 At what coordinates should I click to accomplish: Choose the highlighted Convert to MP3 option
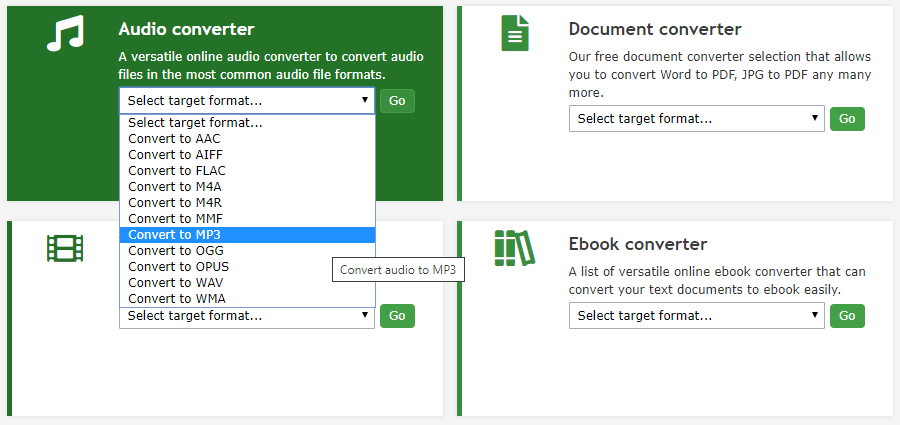tap(247, 235)
